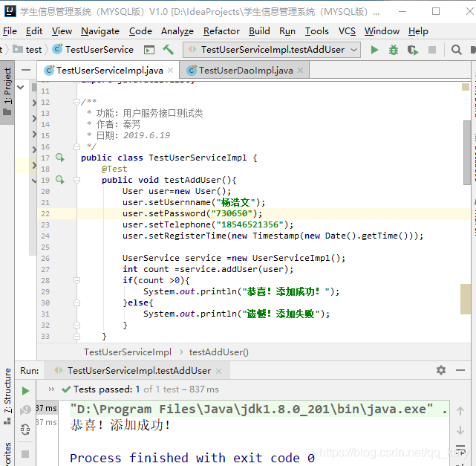Toggle auto-test icon in Run panel
Image resolution: width=476 pixels, height=466 pixels.
click(25, 430)
